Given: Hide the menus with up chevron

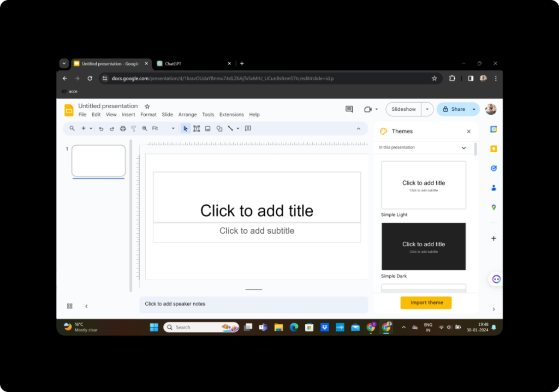Looking at the screenshot, I should (359, 129).
